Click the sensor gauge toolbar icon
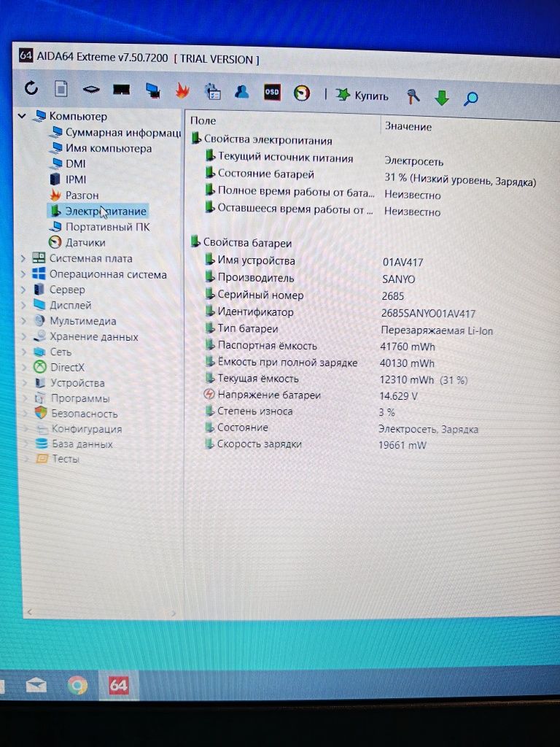Viewport: 560px width, 747px height. [302, 93]
